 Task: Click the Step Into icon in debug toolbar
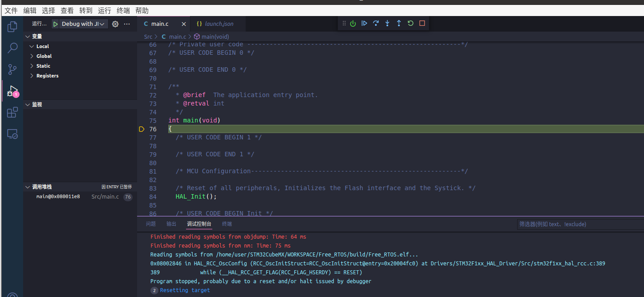pyautogui.click(x=386, y=23)
